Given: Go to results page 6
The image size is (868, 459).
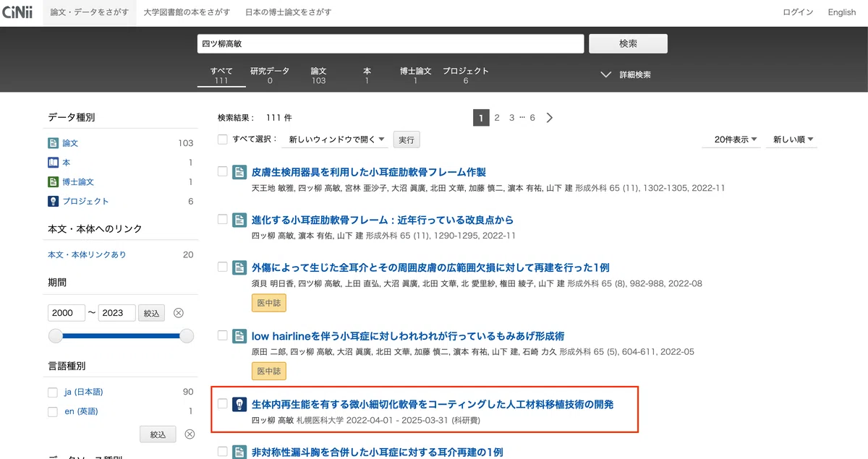Looking at the screenshot, I should click(532, 118).
